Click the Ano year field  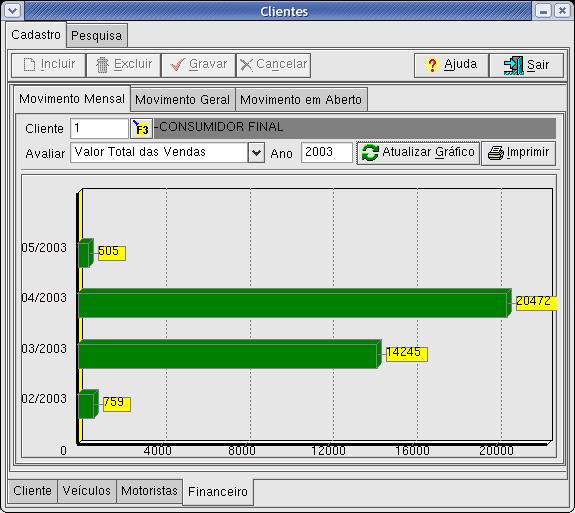[x=327, y=153]
